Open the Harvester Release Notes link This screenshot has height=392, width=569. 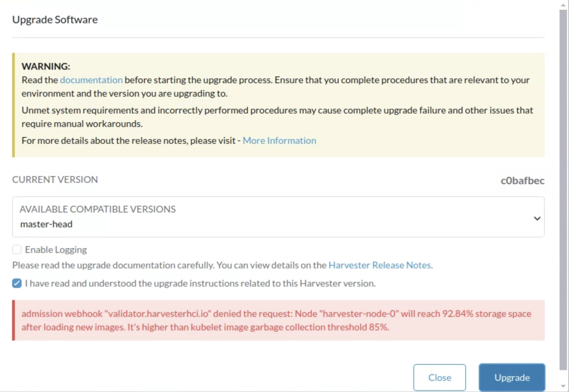(379, 265)
